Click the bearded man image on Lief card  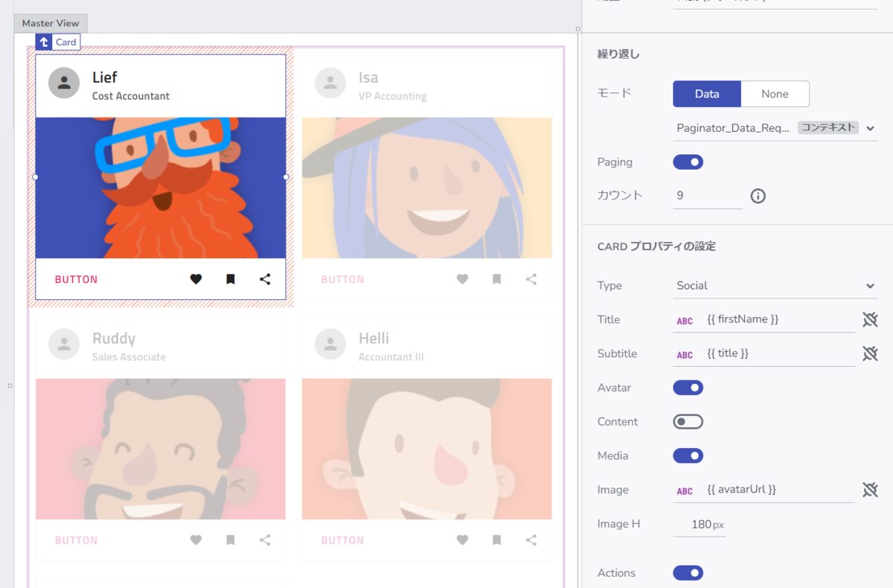click(x=161, y=188)
